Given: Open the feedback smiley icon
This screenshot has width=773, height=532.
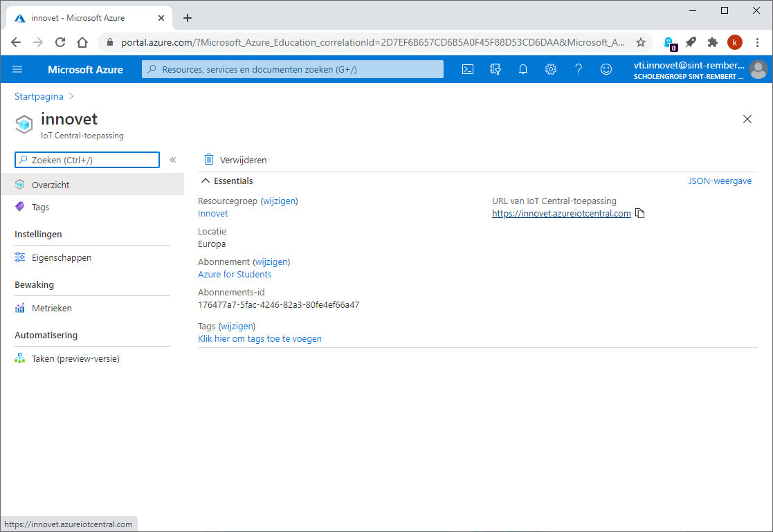Looking at the screenshot, I should coord(606,69).
